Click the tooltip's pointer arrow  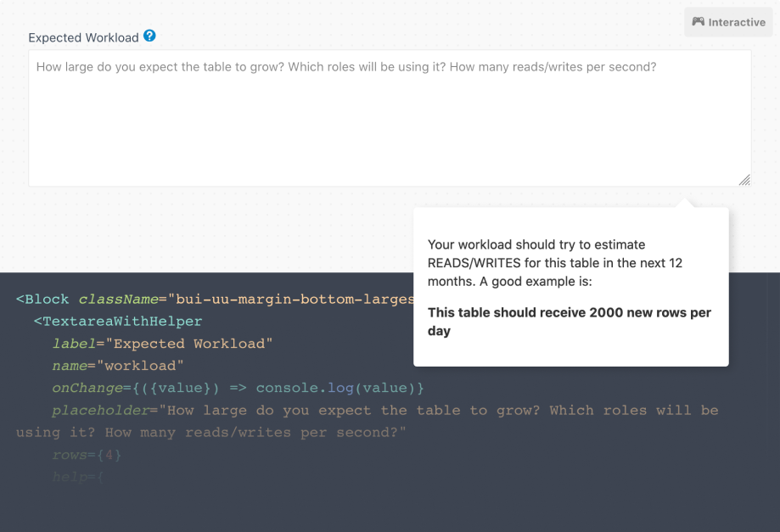click(x=686, y=201)
